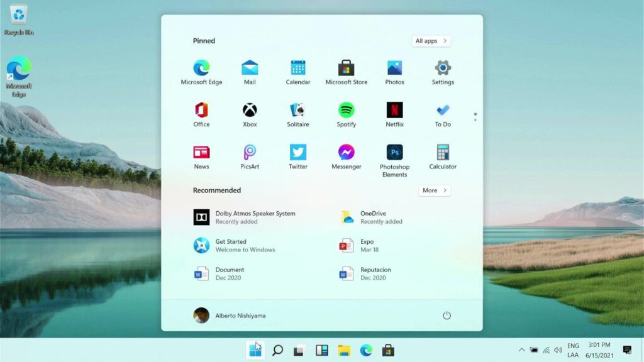Screen dimensions: 644x362
Task: Switch input language ENG LAA
Action: point(573,351)
